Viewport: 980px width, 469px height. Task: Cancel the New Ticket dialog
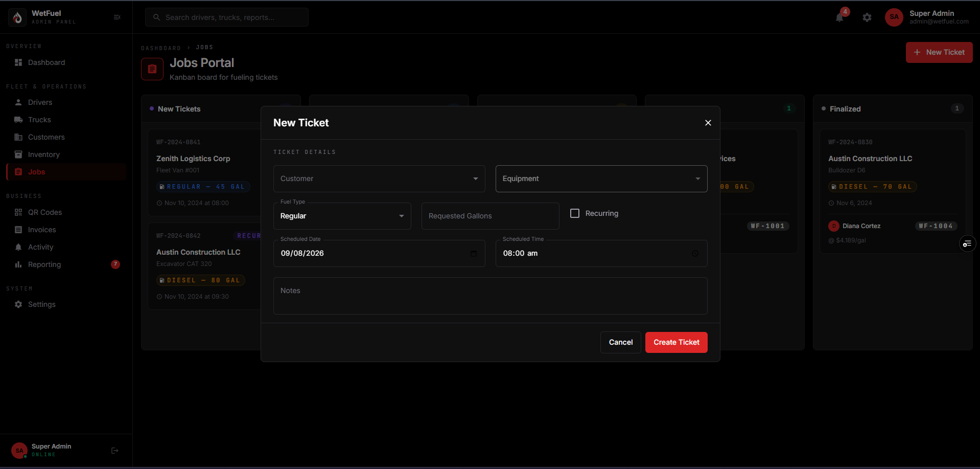pyautogui.click(x=621, y=343)
